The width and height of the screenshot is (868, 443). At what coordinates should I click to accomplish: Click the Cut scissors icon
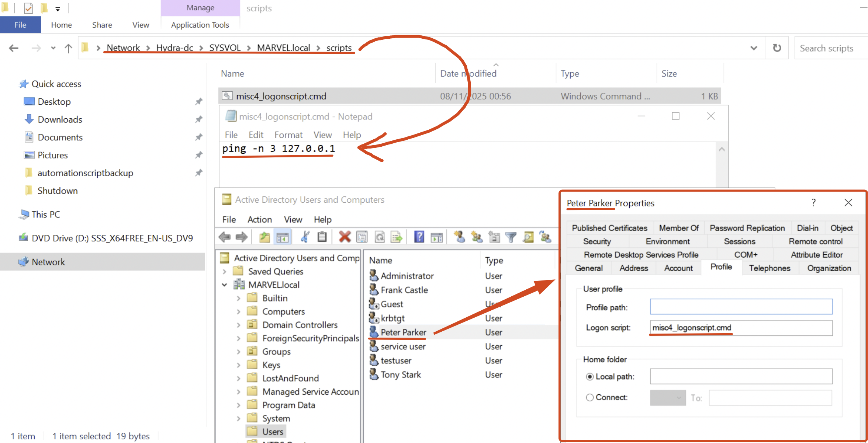click(305, 237)
